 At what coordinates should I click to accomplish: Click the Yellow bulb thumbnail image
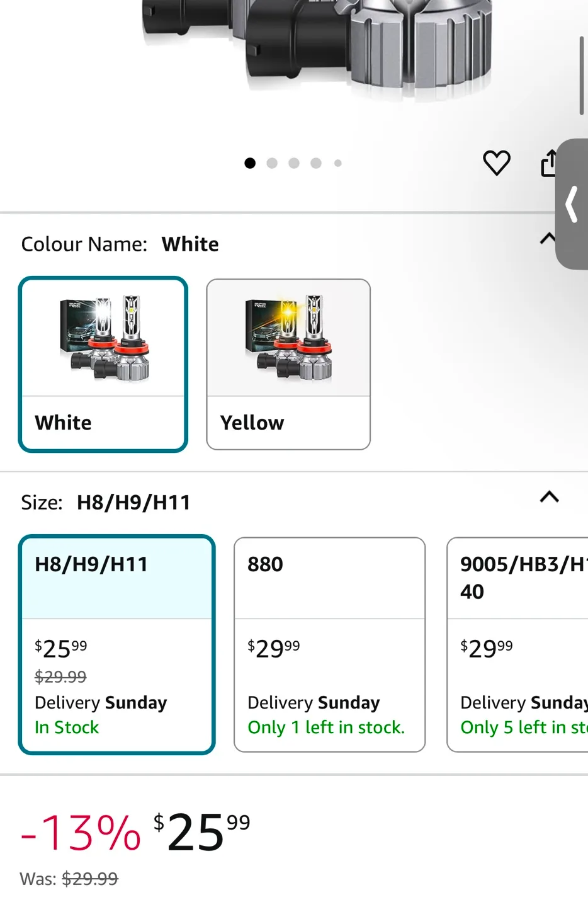pyautogui.click(x=288, y=338)
